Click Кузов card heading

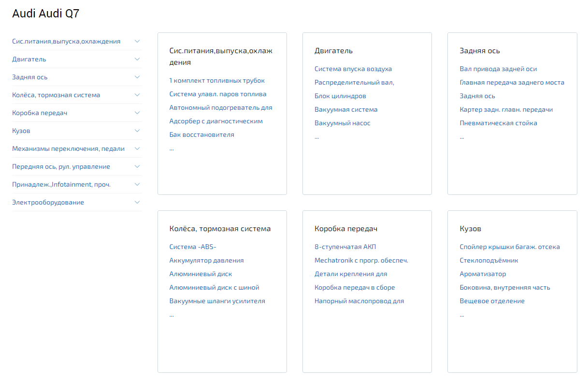tap(471, 229)
